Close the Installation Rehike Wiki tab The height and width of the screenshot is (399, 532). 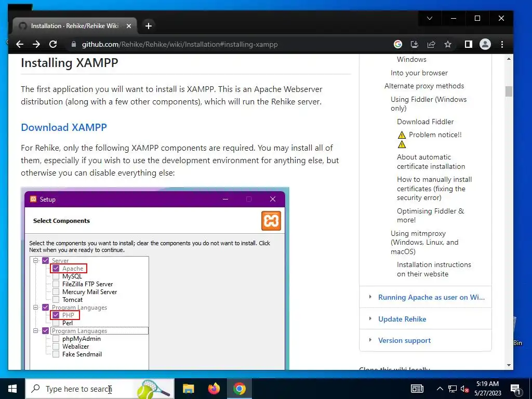pyautogui.click(x=129, y=26)
